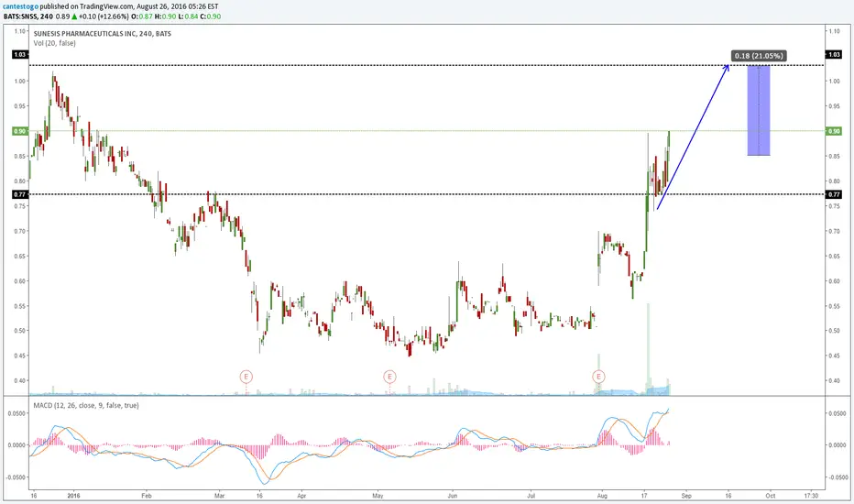Click the L:0.84 low value
This screenshot has width=854, height=504.
coord(188,16)
